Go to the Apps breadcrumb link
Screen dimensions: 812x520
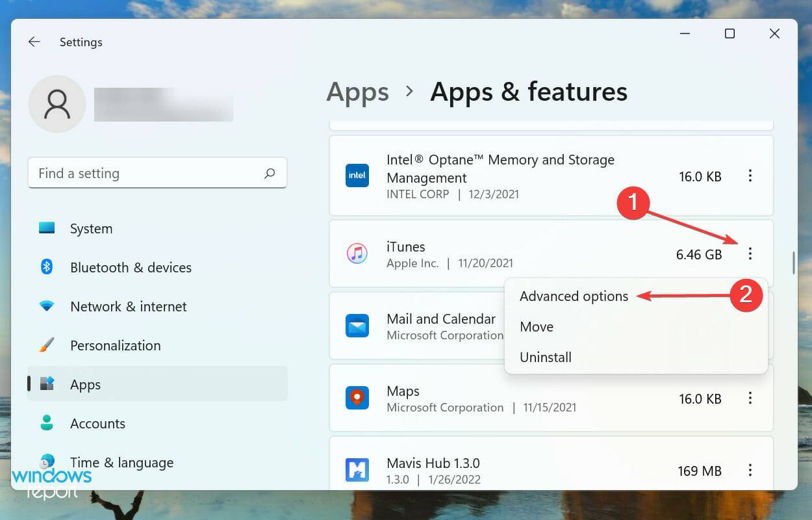pyautogui.click(x=357, y=92)
